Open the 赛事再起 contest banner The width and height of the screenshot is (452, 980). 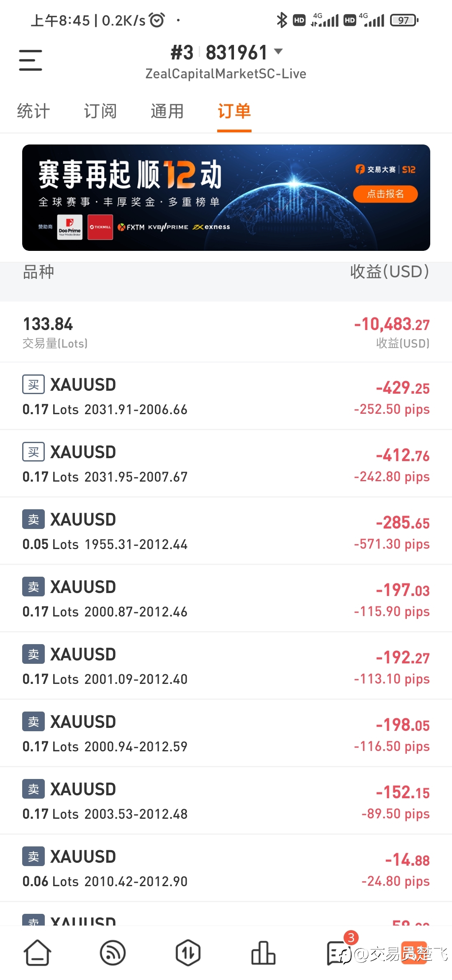(226, 198)
